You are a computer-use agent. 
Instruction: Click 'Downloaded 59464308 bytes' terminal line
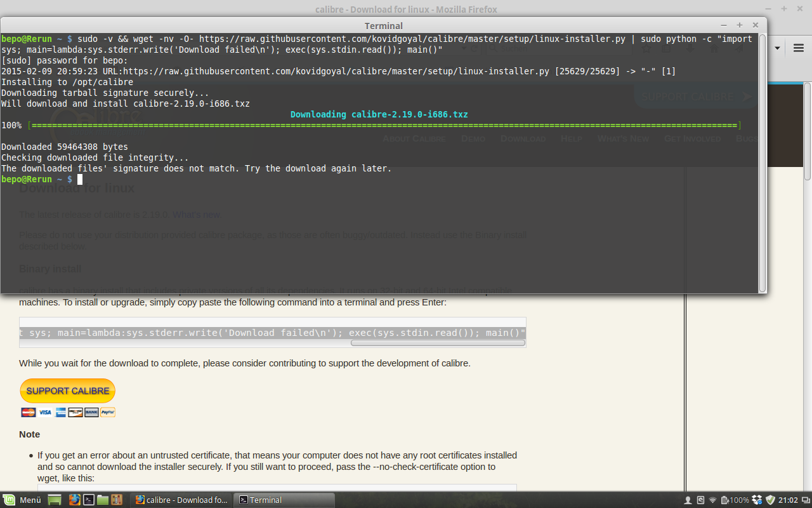(65, 147)
